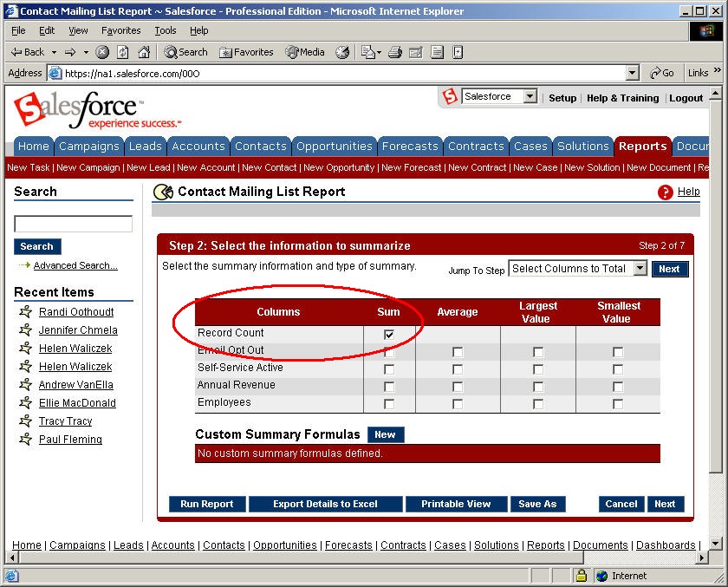Click contact icon beside Ellie MacDonald

25,402
